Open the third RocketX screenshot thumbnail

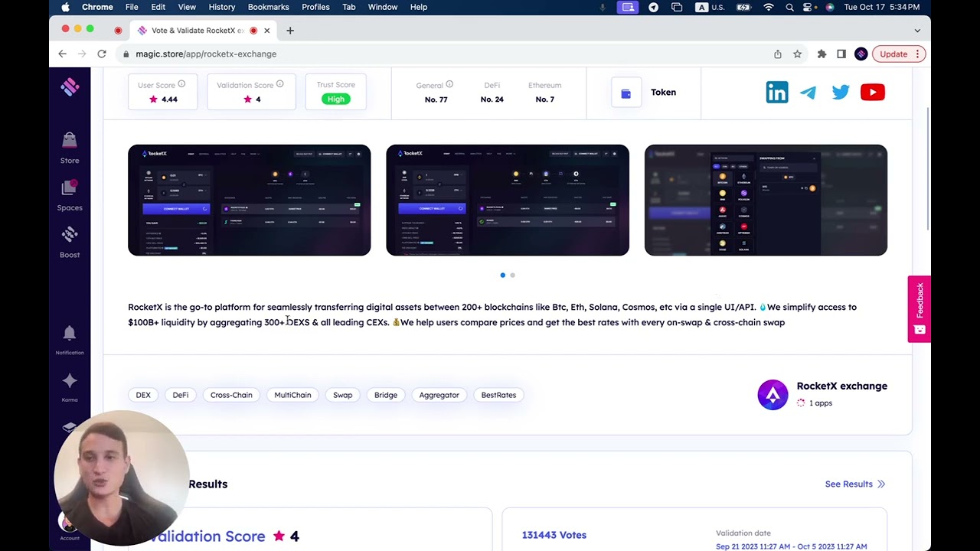tap(766, 200)
